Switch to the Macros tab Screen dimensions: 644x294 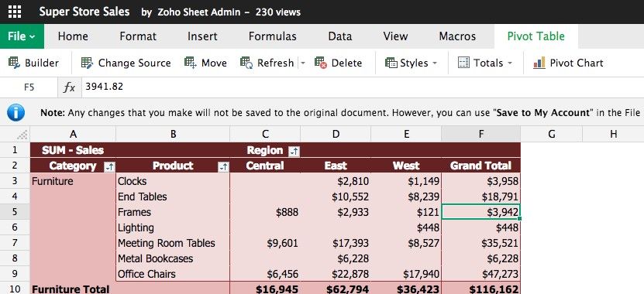tap(457, 36)
